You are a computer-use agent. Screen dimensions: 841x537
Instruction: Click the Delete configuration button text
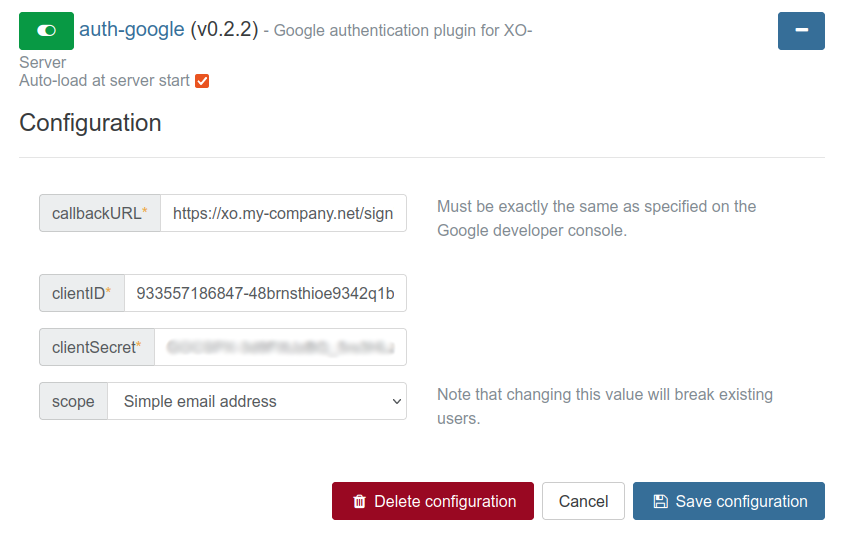445,502
